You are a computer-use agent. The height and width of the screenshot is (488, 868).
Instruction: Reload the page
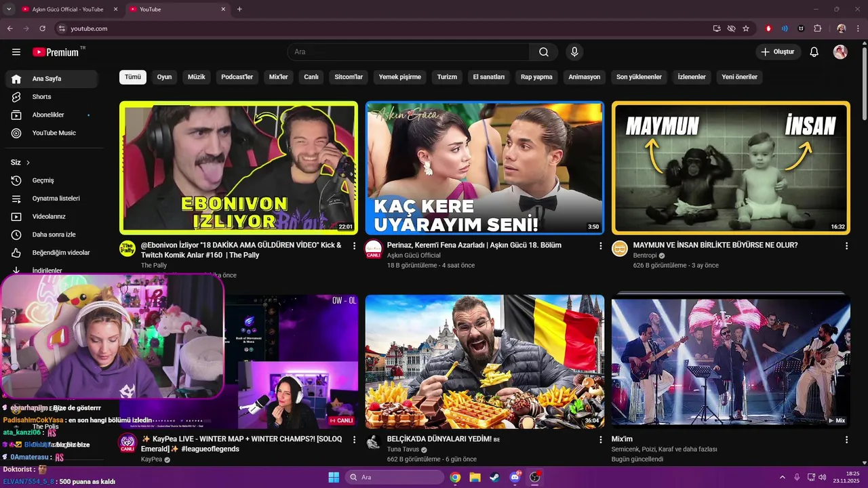[42, 28]
